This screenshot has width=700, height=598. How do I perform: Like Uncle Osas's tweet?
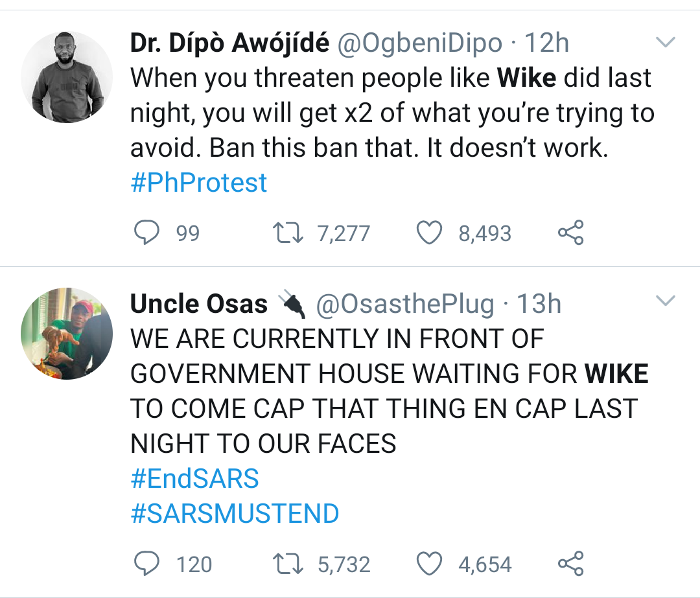coord(428,564)
